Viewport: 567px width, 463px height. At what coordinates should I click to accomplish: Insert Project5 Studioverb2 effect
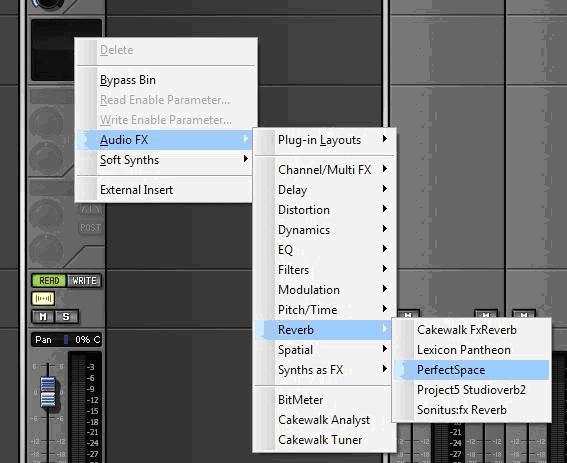(x=472, y=390)
